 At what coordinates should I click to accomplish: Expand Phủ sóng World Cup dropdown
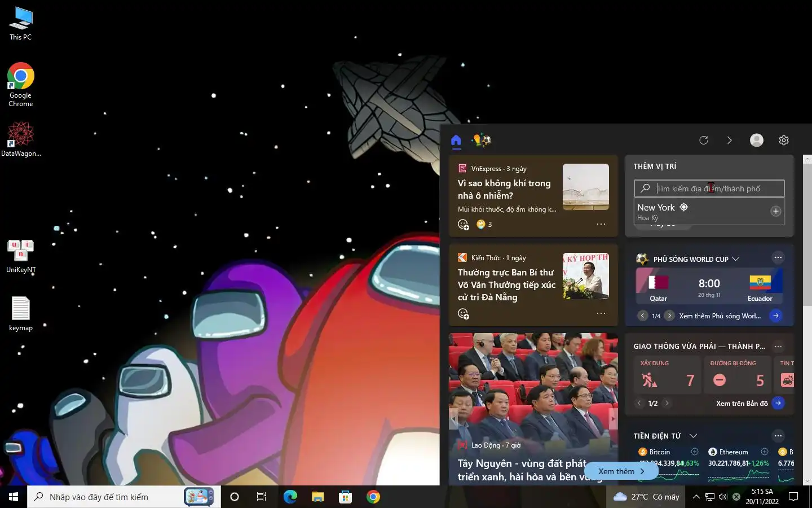click(736, 259)
